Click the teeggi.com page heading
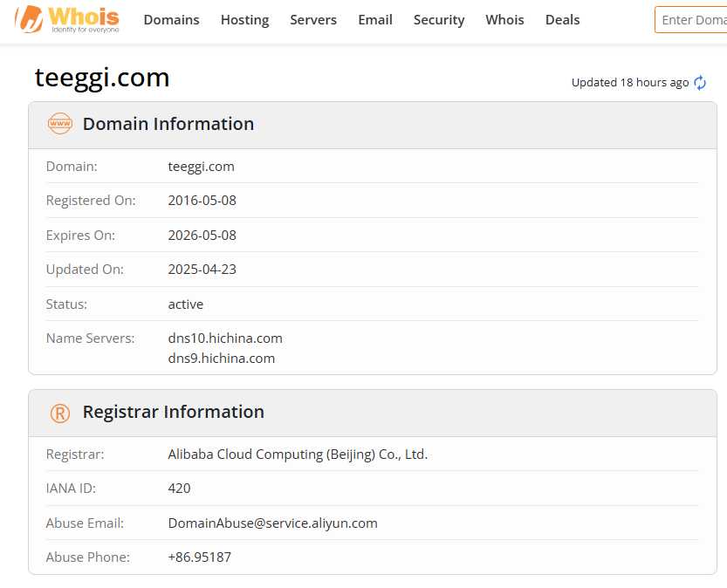 click(x=102, y=78)
